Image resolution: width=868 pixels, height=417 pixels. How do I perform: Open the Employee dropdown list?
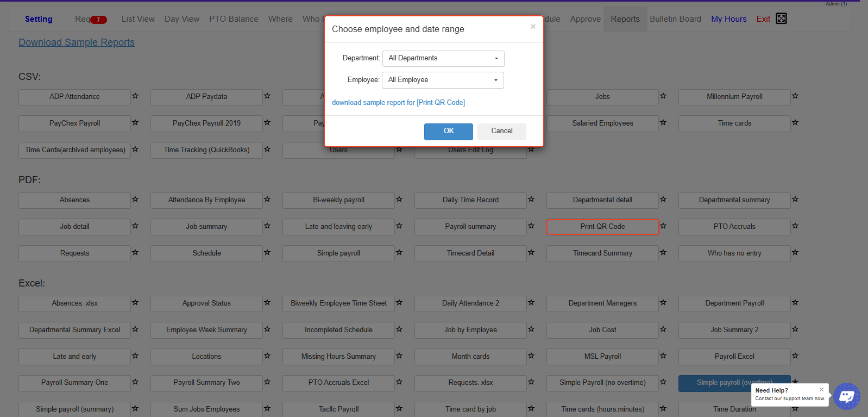pos(443,80)
